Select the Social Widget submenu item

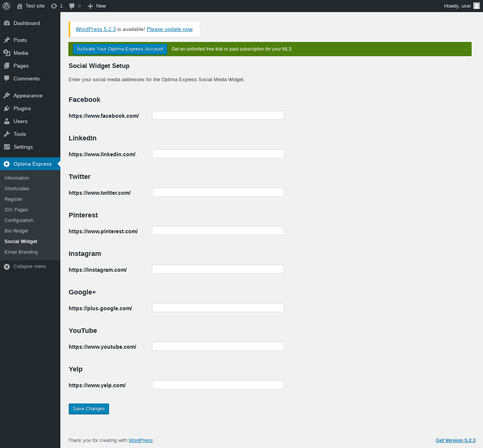click(30, 242)
